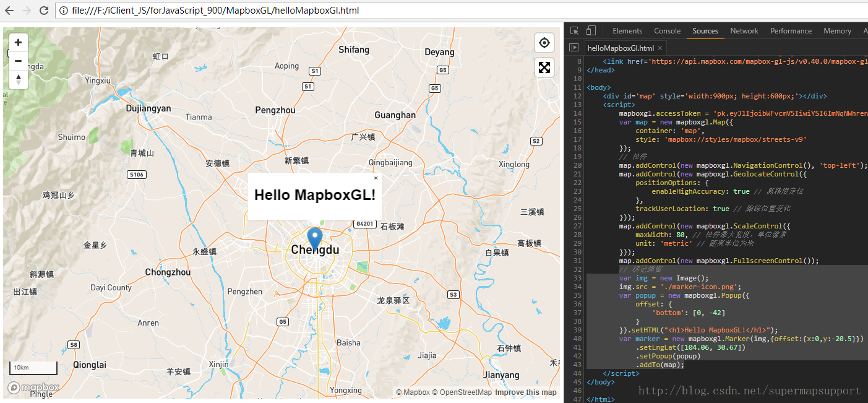Image resolution: width=868 pixels, height=403 pixels.
Task: Switch to the Console tab
Action: tap(668, 31)
